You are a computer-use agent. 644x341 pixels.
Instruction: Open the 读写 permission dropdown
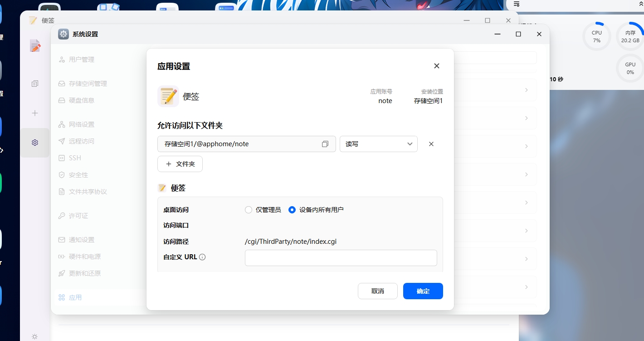[379, 143]
